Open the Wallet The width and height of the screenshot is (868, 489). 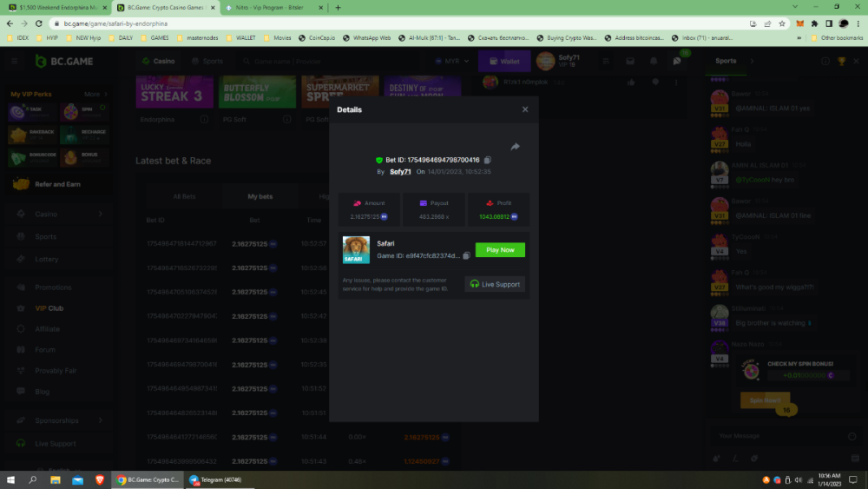point(503,62)
